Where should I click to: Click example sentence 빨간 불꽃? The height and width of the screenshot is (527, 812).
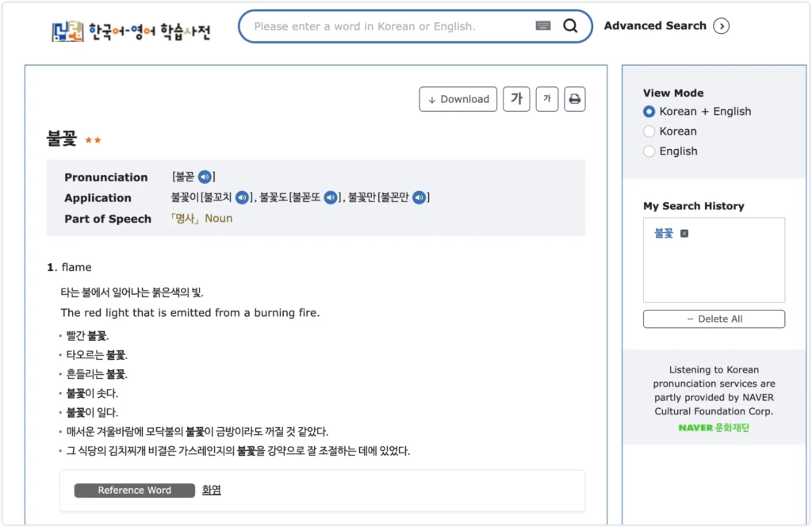coord(87,335)
